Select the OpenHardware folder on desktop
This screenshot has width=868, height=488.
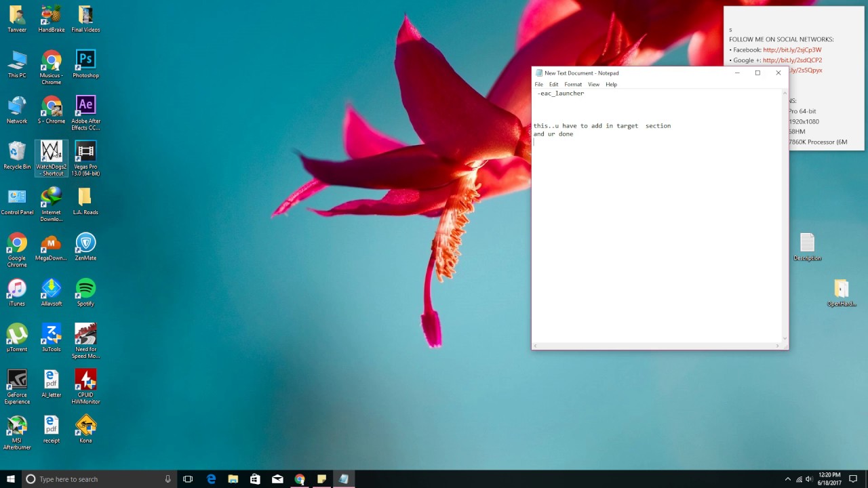point(842,292)
